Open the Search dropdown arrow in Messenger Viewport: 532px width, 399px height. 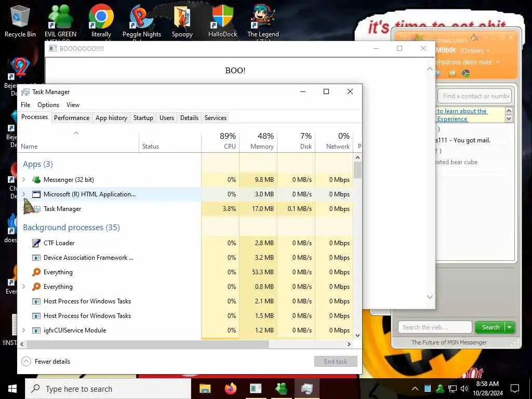tap(510, 327)
